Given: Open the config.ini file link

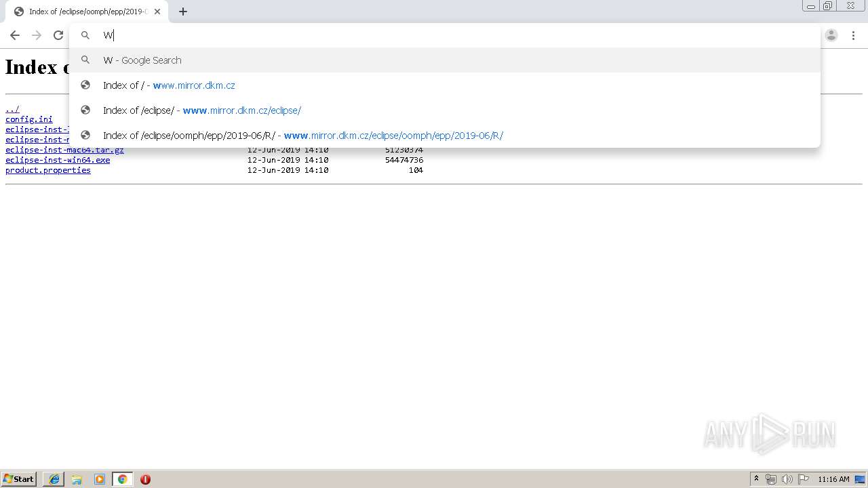Looking at the screenshot, I should pos(29,119).
